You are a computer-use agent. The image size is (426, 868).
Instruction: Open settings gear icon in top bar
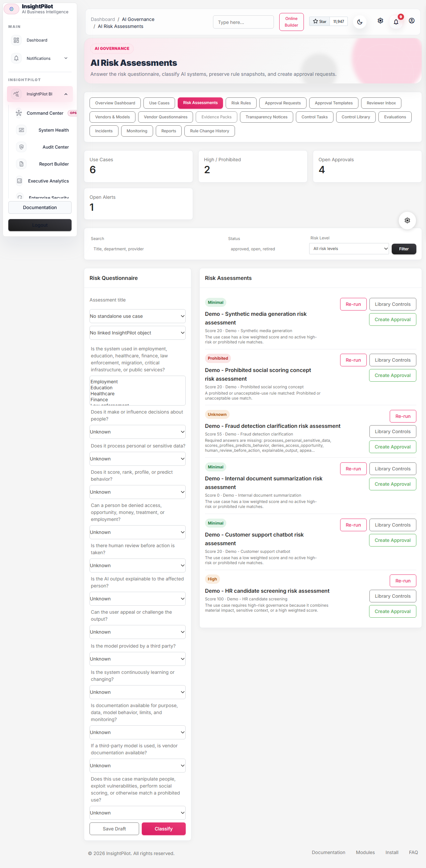380,21
